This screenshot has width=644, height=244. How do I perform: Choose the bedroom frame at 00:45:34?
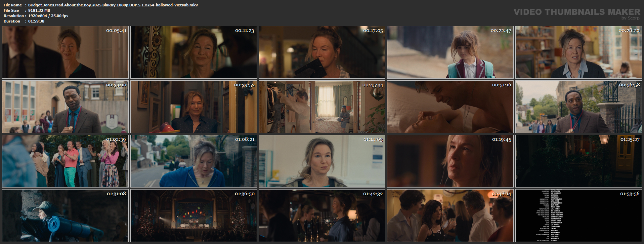coord(322,107)
